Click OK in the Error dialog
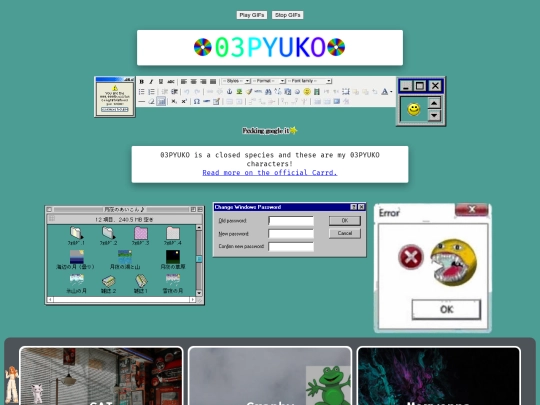This screenshot has width=540, height=405. pyautogui.click(x=446, y=309)
